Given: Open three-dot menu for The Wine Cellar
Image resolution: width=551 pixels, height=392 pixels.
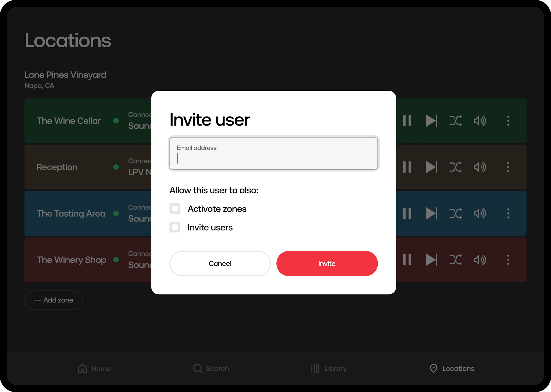Looking at the screenshot, I should (508, 121).
